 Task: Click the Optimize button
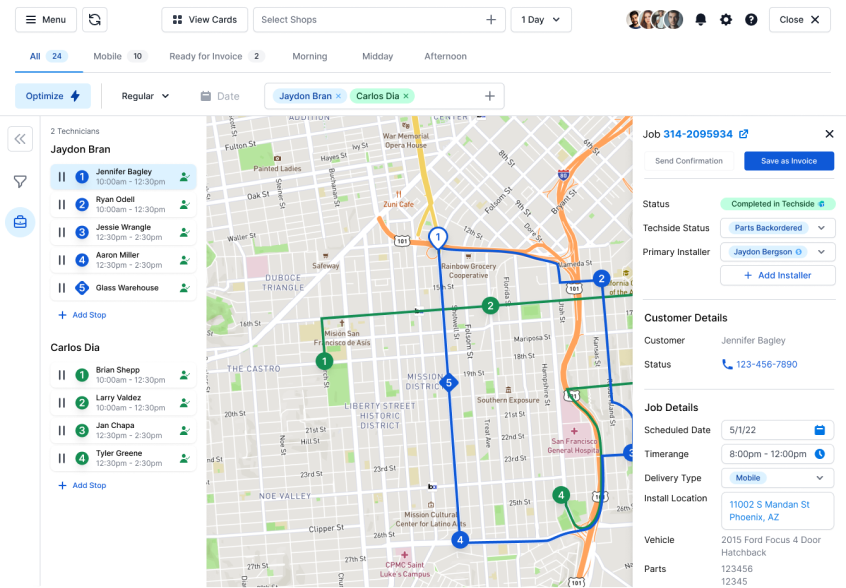[x=53, y=96]
